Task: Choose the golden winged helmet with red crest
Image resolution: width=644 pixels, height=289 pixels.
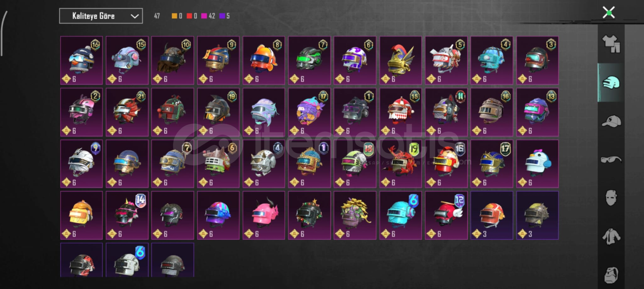Action: tap(400, 60)
